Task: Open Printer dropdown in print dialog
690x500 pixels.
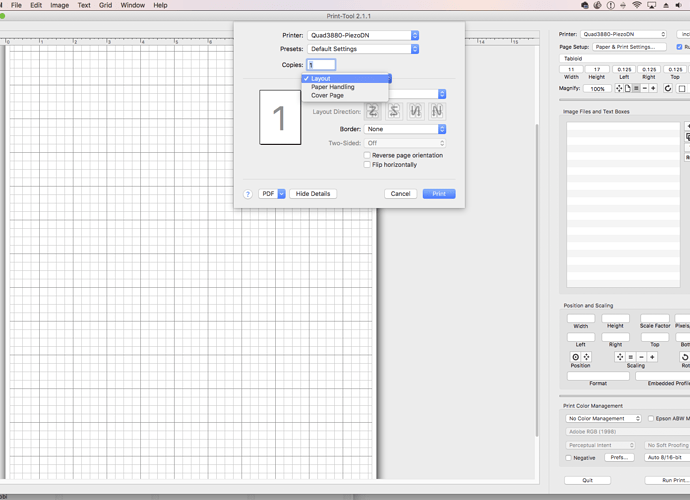Action: point(363,35)
